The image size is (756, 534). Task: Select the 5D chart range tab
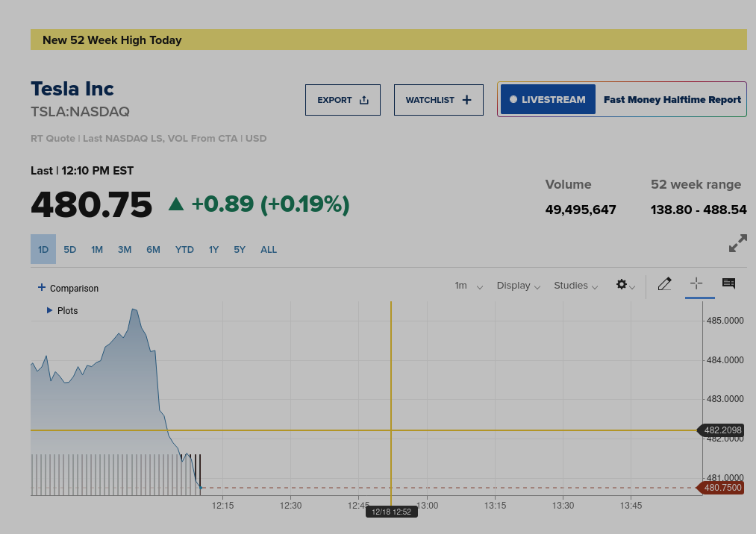coord(70,249)
